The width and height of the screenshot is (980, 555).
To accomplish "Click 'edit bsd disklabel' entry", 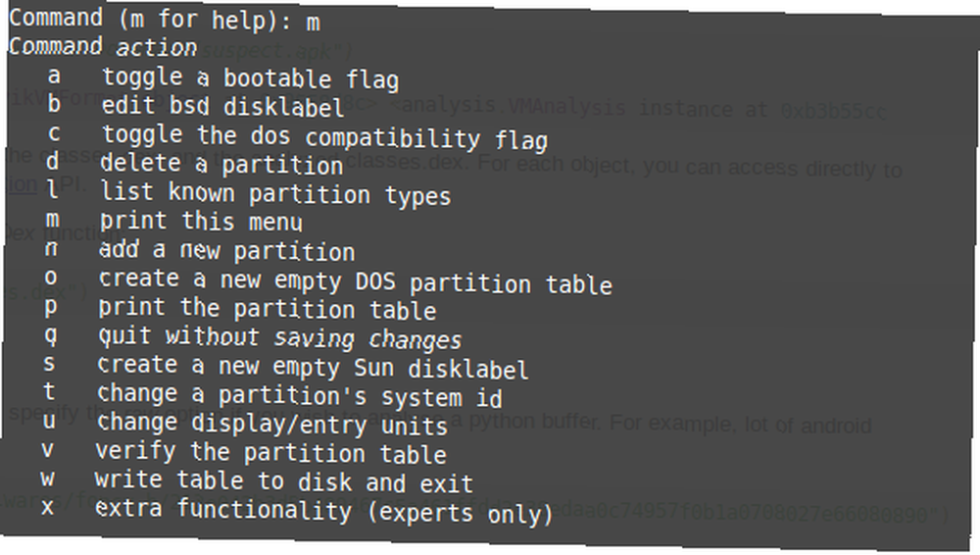I will (x=222, y=106).
